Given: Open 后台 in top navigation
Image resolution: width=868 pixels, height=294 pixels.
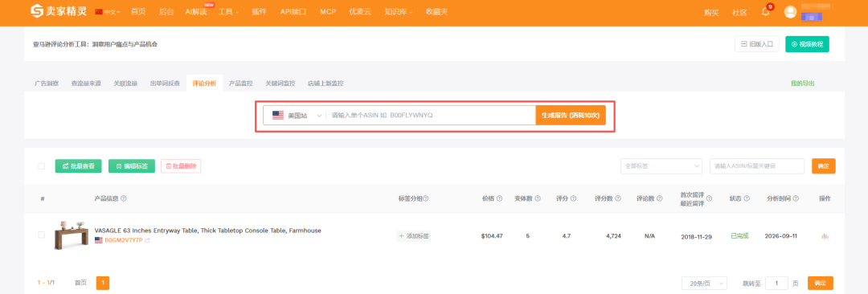Looking at the screenshot, I should [166, 11].
